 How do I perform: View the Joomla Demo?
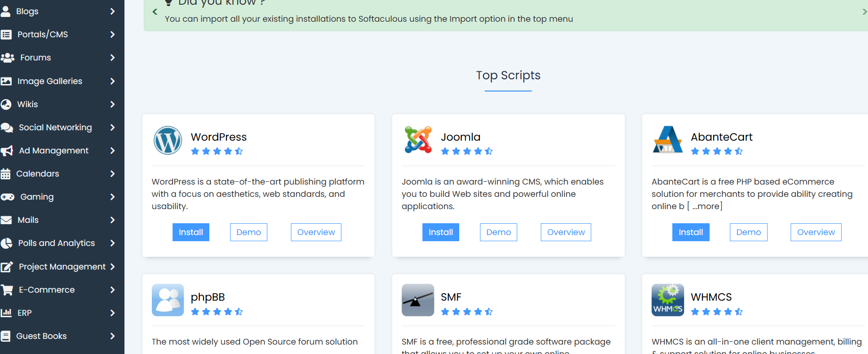(498, 232)
